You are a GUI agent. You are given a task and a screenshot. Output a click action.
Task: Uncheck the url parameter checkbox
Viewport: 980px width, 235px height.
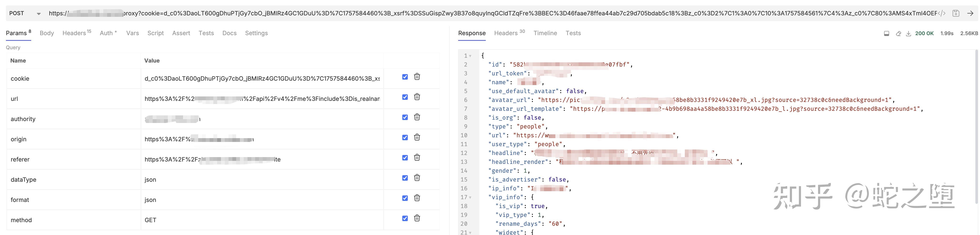405,97
